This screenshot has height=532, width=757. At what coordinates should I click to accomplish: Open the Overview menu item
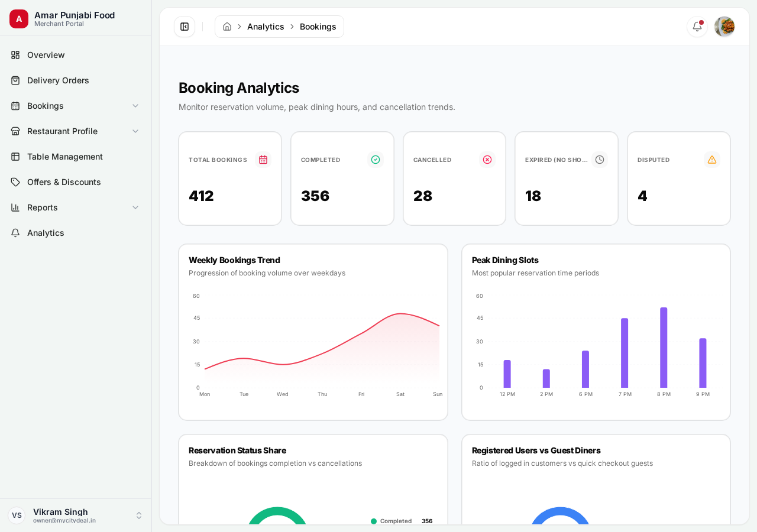tap(76, 55)
